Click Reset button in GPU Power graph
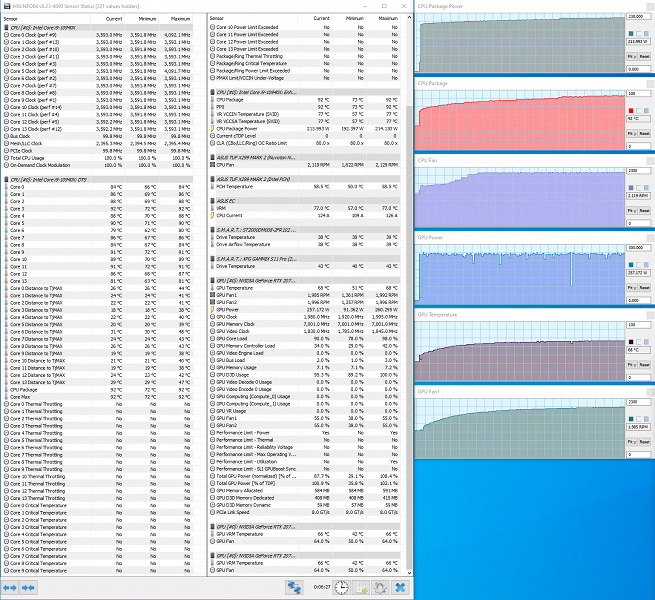The width and height of the screenshot is (655, 600). (x=645, y=287)
